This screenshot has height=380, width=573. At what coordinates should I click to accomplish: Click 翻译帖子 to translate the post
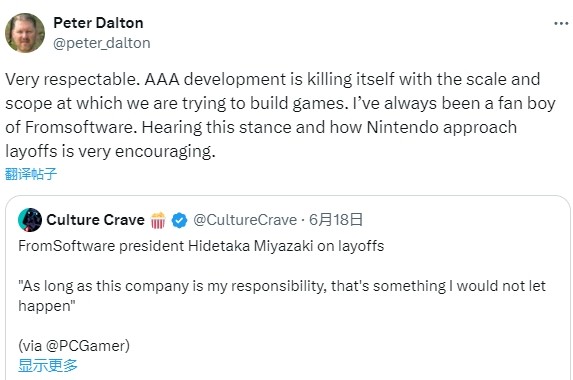pyautogui.click(x=31, y=174)
